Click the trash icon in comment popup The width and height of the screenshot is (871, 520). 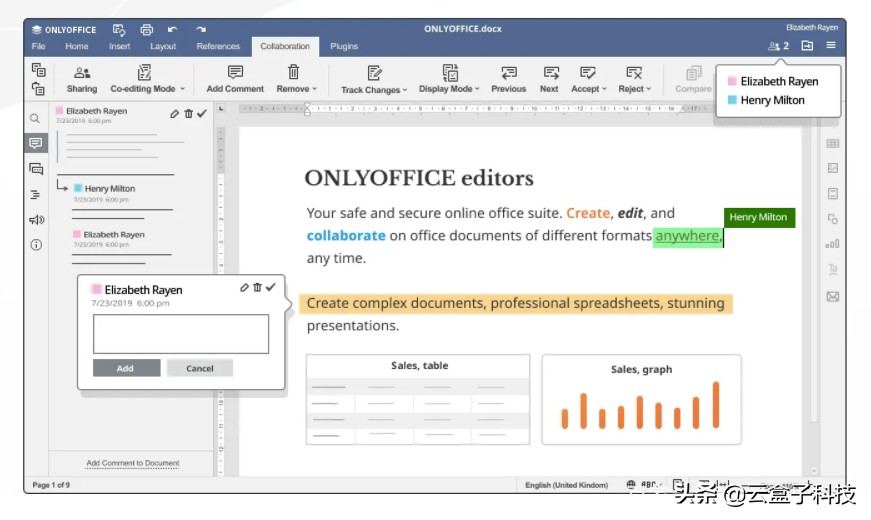(257, 287)
